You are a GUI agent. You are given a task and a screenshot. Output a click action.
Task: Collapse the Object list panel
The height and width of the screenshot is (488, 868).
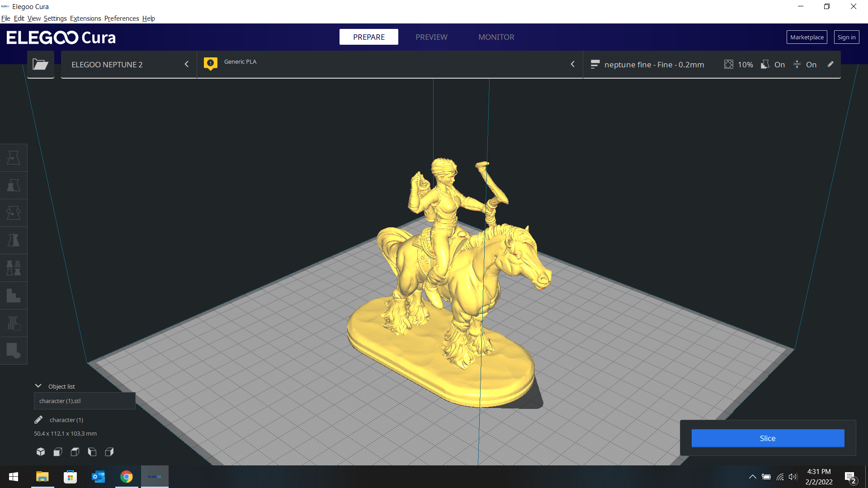tap(38, 386)
